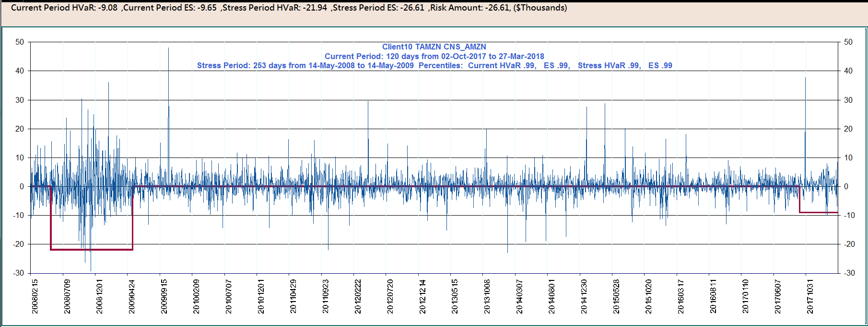This screenshot has height=327, width=868.
Task: Select 'Stress Period ES: -26.61' header text
Action: (379, 8)
